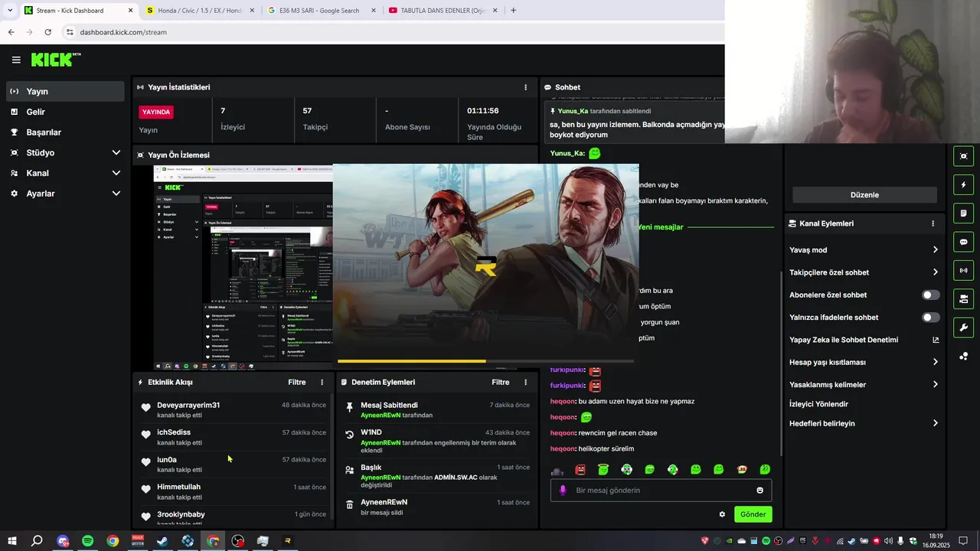Open Steam from the Windows taskbar
Screen dimensions: 980x551
click(162, 541)
